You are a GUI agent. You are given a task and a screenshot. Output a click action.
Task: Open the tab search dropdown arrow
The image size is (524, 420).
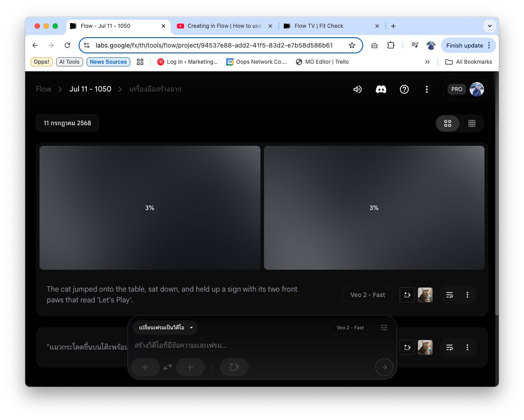(489, 26)
